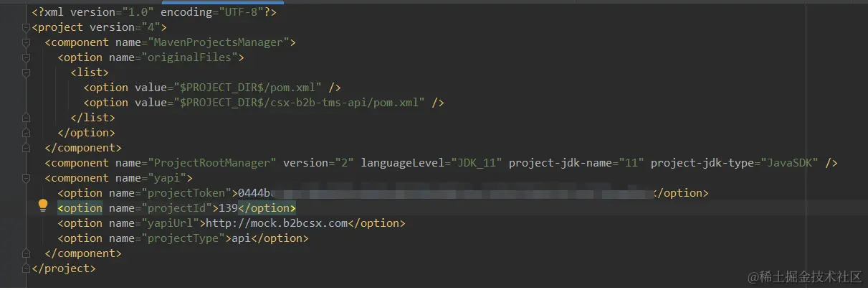
Task: Click the project-jdk-name "11" value
Action: [x=631, y=163]
